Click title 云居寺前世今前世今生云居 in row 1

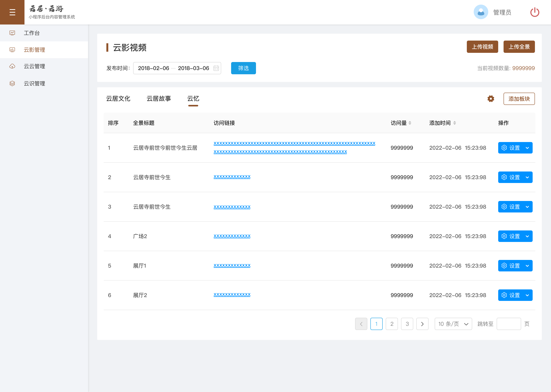click(x=165, y=148)
